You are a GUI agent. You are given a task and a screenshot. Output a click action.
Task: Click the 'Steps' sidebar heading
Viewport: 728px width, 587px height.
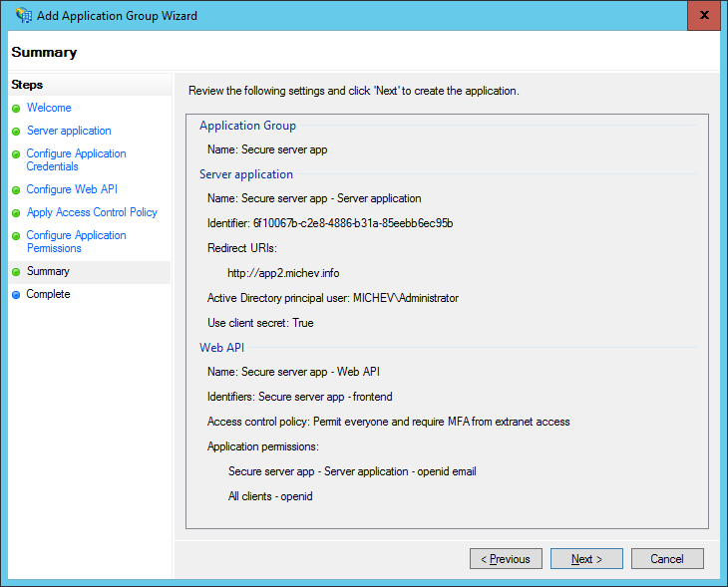pyautogui.click(x=27, y=85)
